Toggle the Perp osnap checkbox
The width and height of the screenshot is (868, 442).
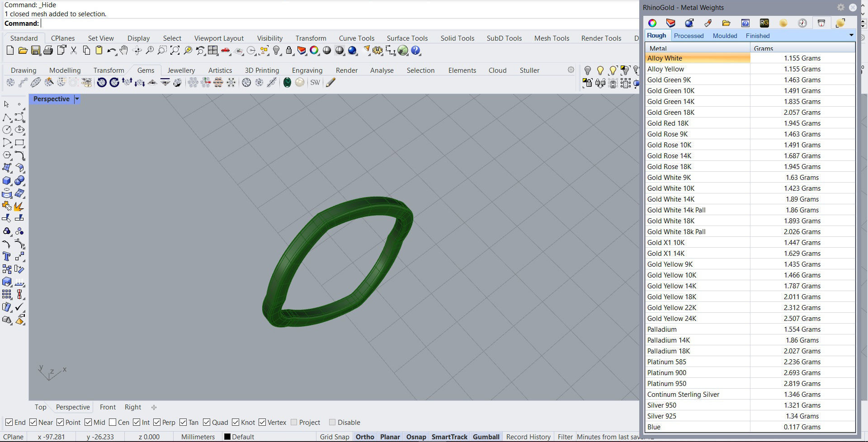(x=157, y=422)
